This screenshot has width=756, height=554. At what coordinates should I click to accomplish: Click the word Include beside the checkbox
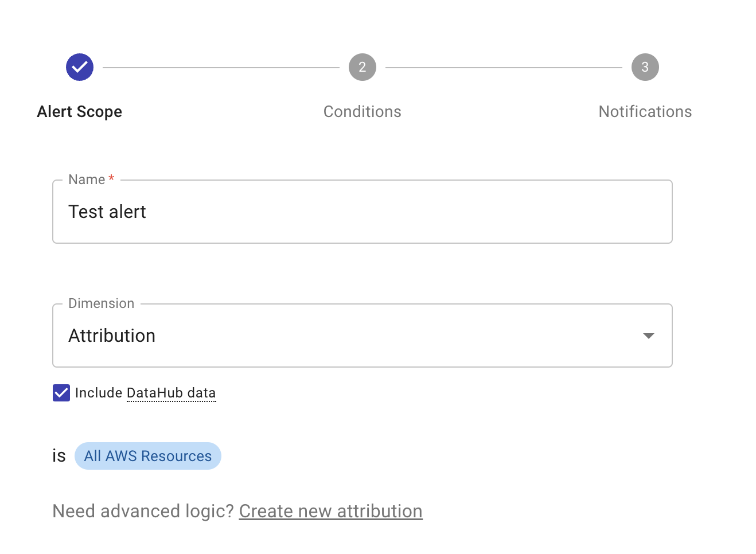(99, 393)
